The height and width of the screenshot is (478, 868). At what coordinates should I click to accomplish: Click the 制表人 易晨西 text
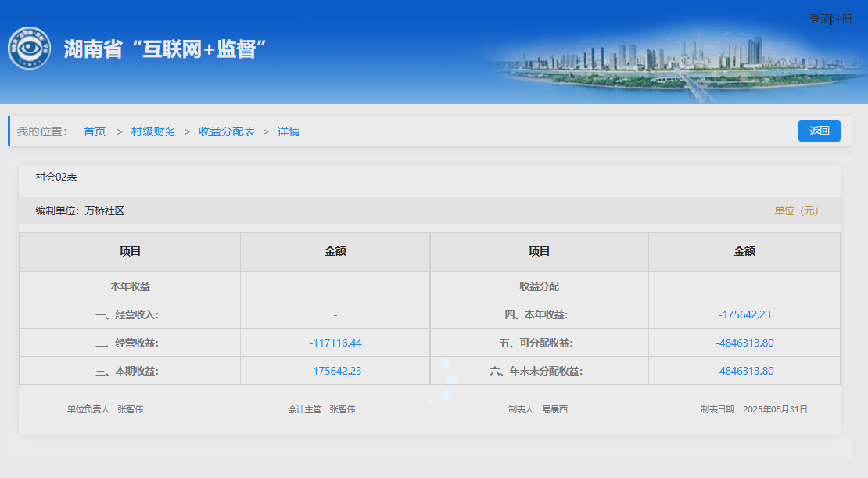click(x=537, y=409)
